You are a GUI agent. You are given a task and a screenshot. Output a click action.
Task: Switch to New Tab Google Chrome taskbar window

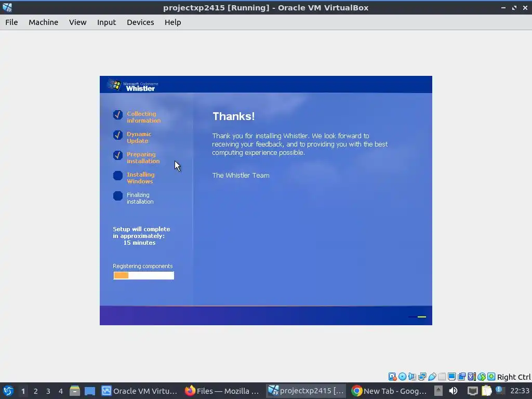389,391
